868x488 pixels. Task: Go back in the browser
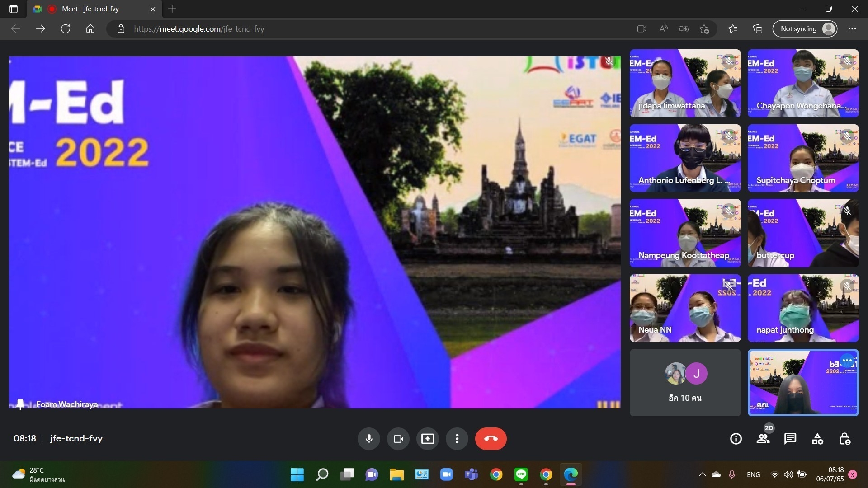tap(16, 29)
